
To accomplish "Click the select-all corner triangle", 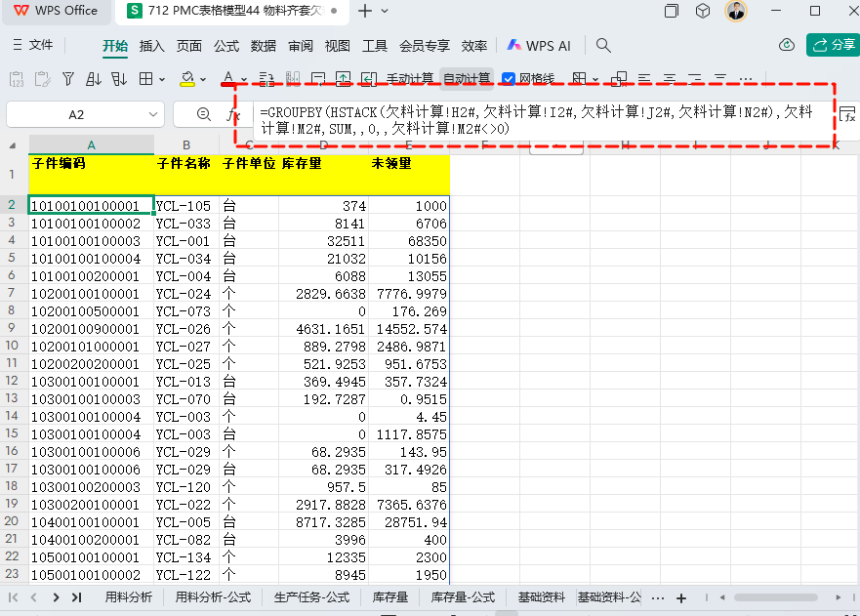I will (13, 145).
